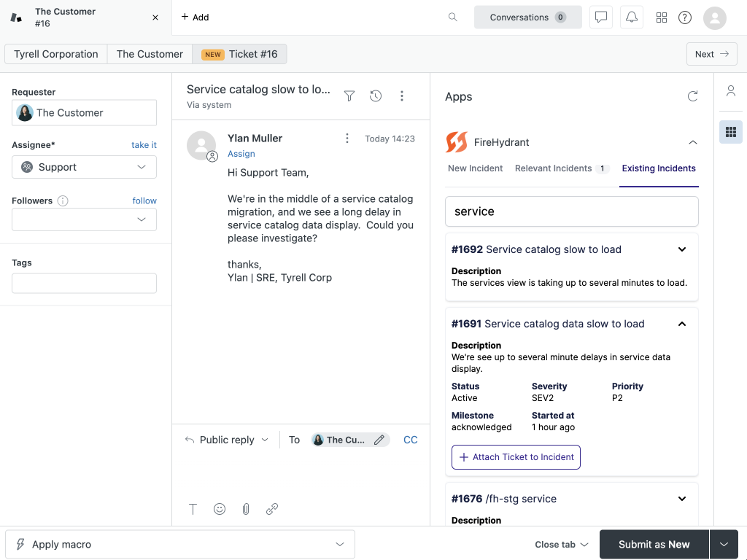Open the Zendesk products grid icon
Image resolution: width=747 pixels, height=560 pixels.
point(662,17)
